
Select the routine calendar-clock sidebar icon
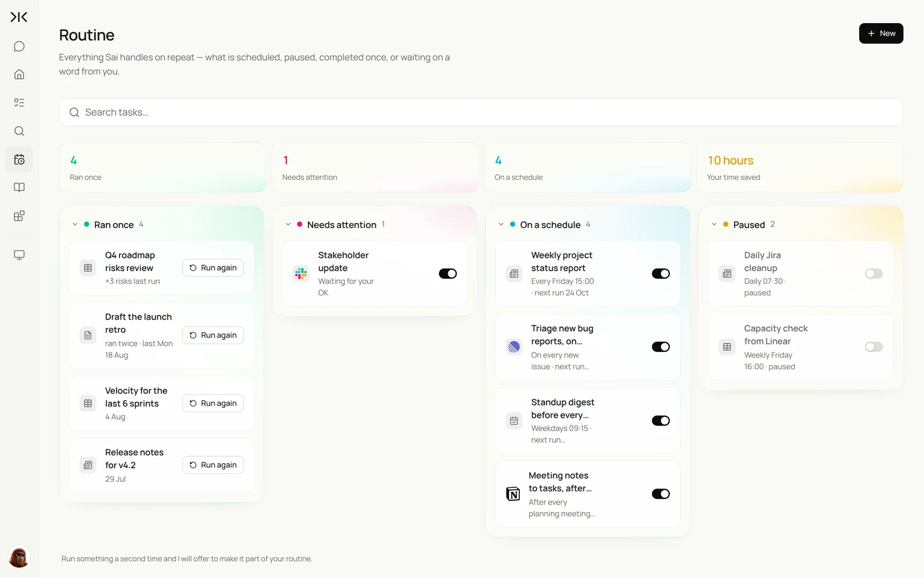coord(19,160)
